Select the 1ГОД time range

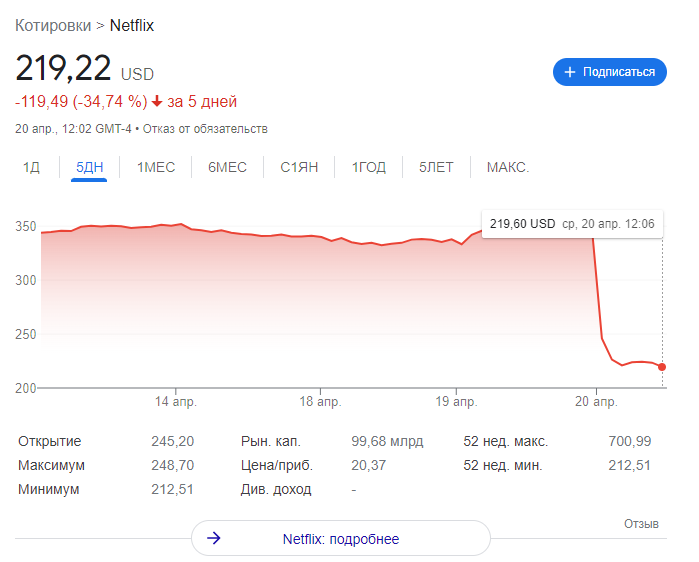pos(368,167)
